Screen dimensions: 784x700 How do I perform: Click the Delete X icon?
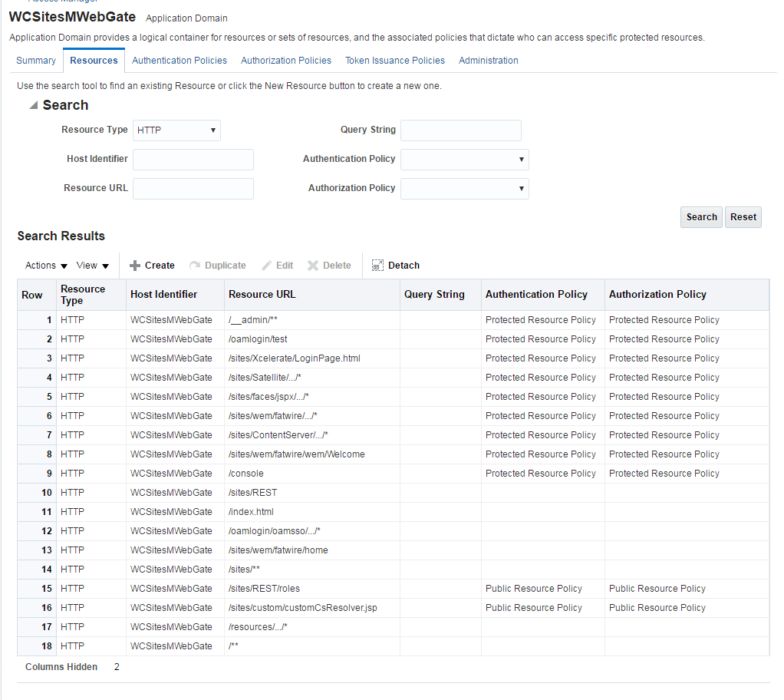pyautogui.click(x=313, y=266)
